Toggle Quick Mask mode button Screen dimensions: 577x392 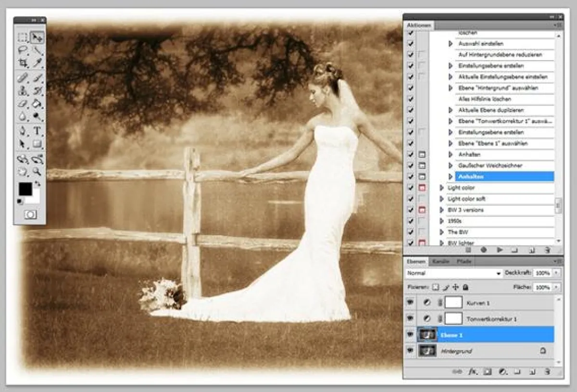coord(30,215)
